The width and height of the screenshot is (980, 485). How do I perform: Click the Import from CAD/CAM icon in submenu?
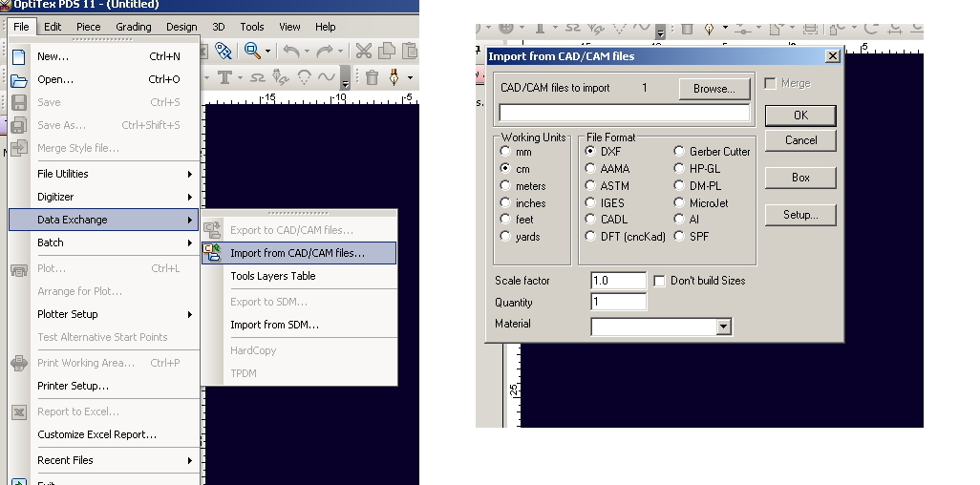[x=212, y=253]
